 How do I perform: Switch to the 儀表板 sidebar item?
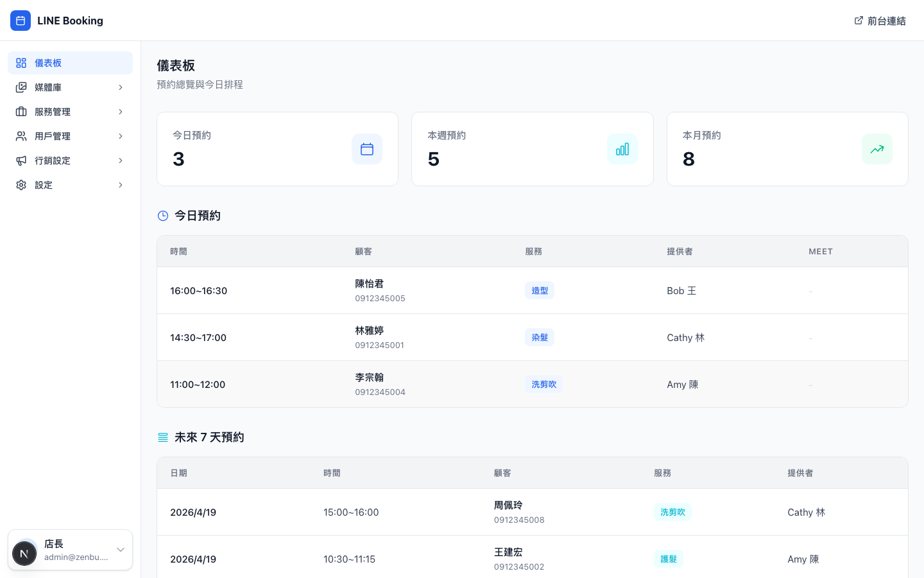click(x=48, y=63)
